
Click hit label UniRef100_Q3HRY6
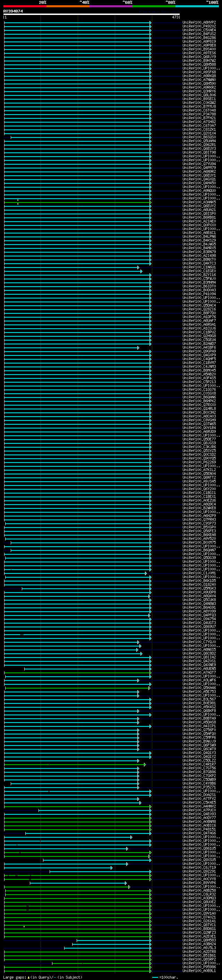pyautogui.click(x=199, y=91)
